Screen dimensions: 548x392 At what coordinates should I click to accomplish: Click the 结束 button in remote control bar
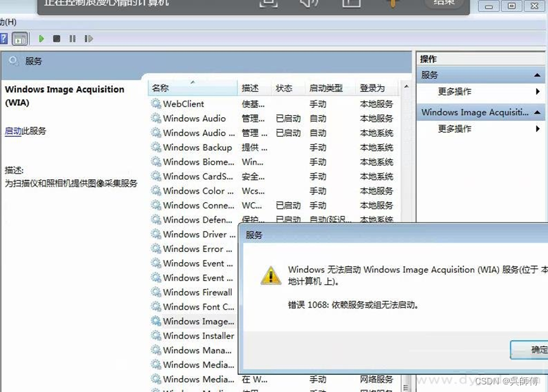pyautogui.click(x=444, y=3)
